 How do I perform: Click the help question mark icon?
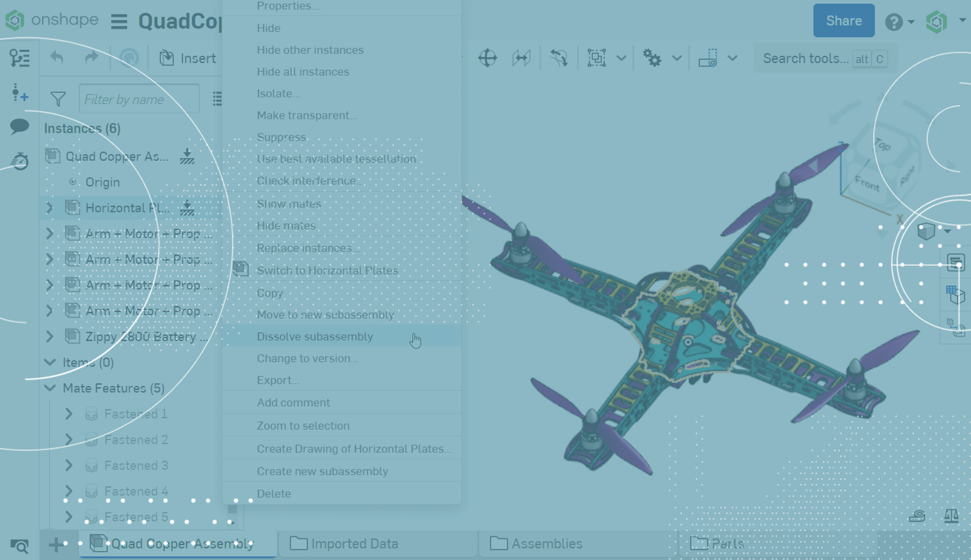click(893, 22)
